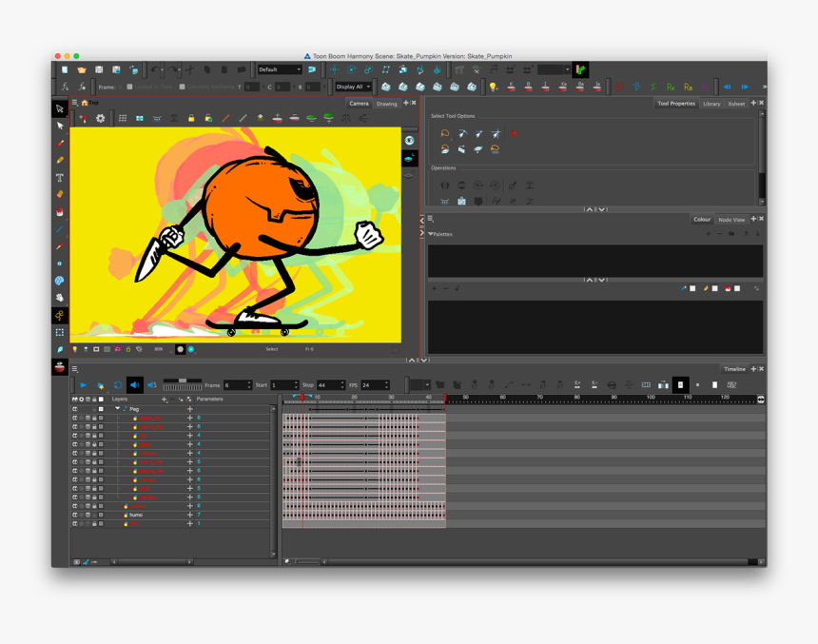Open the Timeline view panel menu
The height and width of the screenshot is (644, 818).
pos(74,369)
